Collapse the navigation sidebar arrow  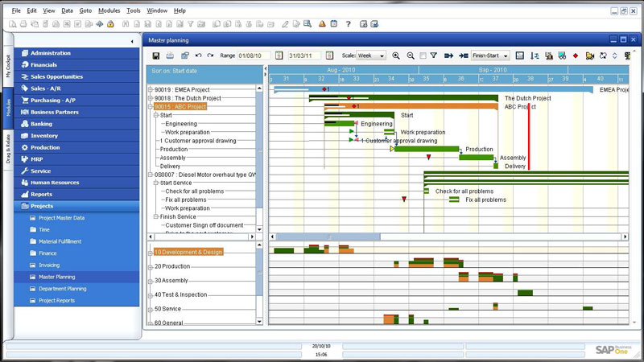pyautogui.click(x=132, y=42)
